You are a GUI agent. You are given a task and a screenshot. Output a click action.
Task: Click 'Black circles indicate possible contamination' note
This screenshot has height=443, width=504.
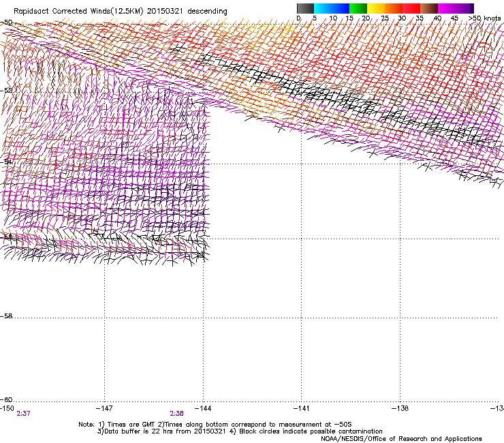tap(311, 431)
